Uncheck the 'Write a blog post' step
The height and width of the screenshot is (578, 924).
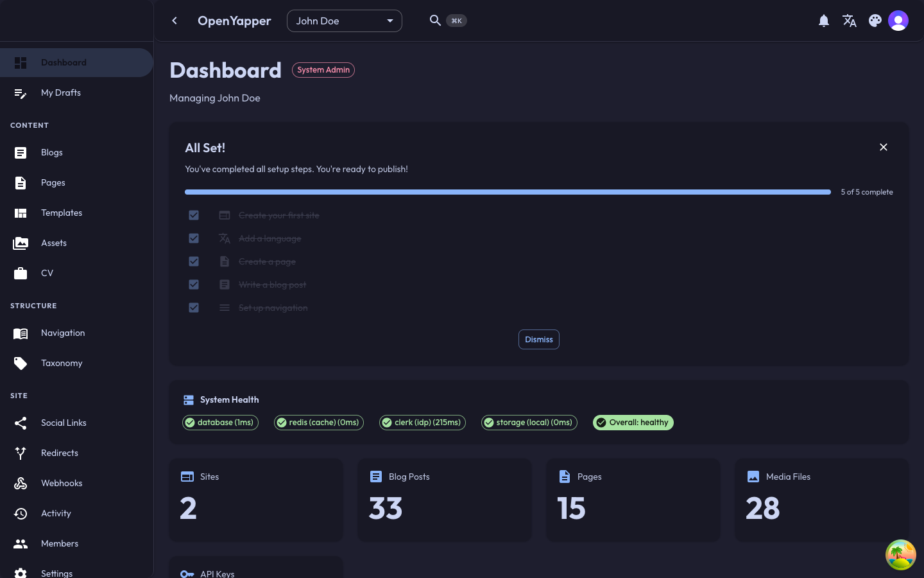194,285
